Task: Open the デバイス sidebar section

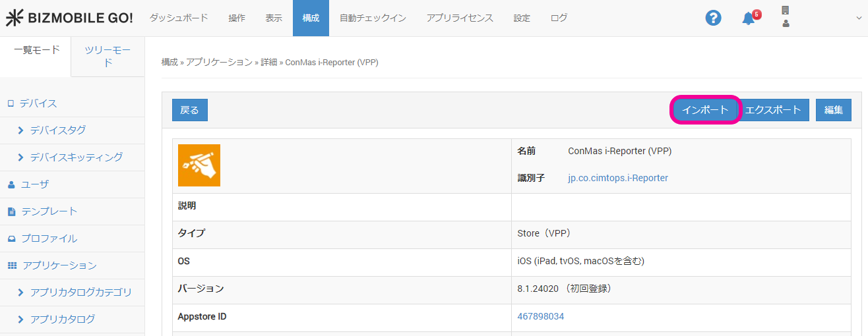Action: 38,103
